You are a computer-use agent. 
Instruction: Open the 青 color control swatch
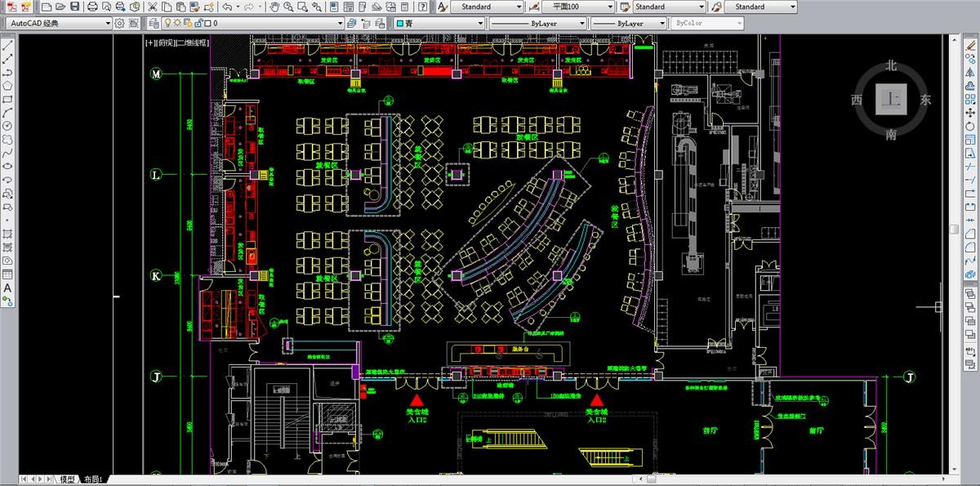point(400,24)
